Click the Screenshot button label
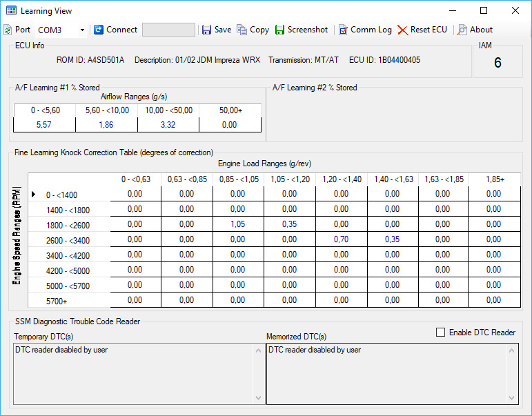Screen dimensions: 532x416 coord(307,30)
